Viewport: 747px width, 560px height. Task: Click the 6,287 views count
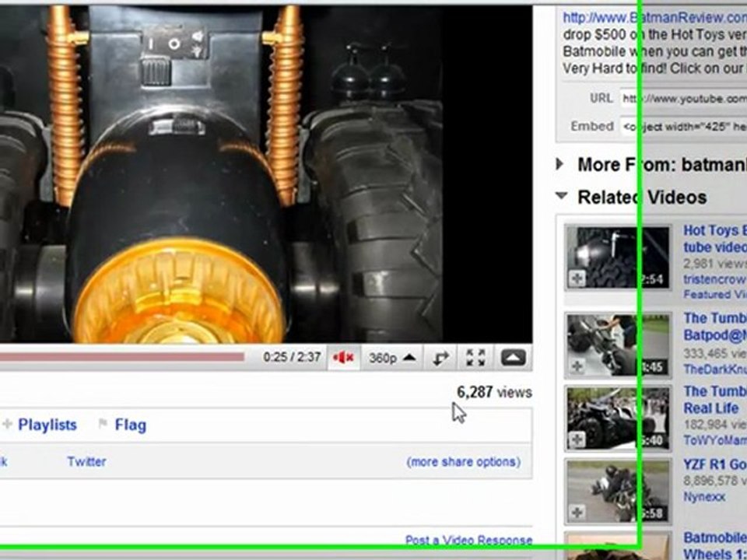[495, 392]
